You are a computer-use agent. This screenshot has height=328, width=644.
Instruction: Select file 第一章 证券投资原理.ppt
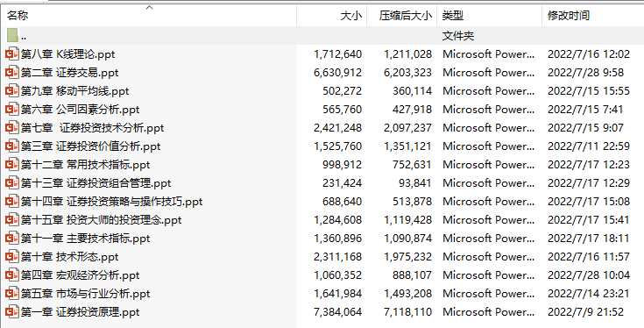click(80, 312)
